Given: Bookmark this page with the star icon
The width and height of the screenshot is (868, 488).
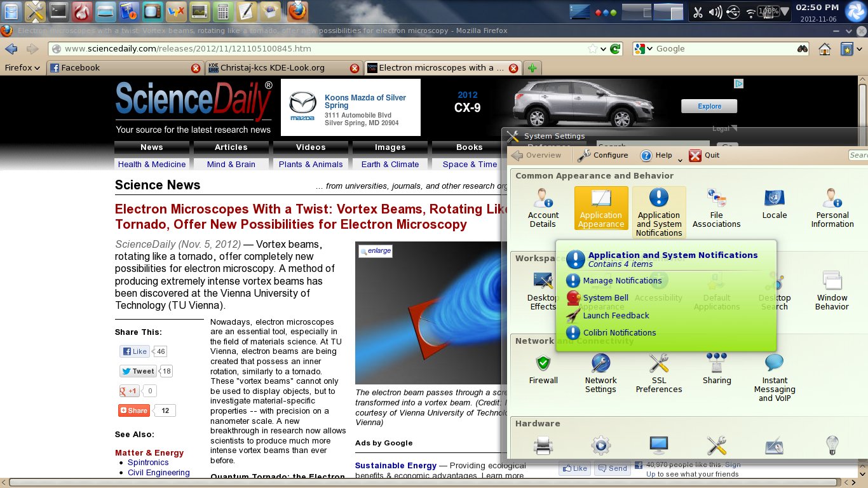Looking at the screenshot, I should tap(592, 49).
